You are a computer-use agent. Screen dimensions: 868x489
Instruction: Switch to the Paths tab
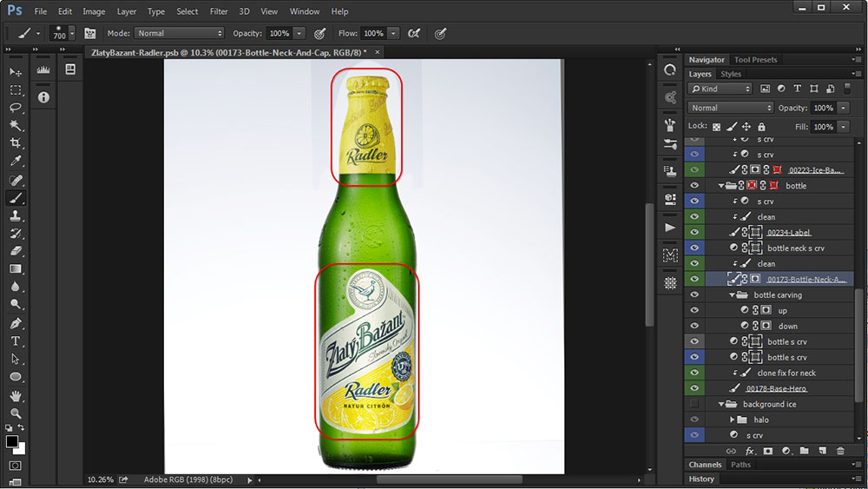(740, 465)
